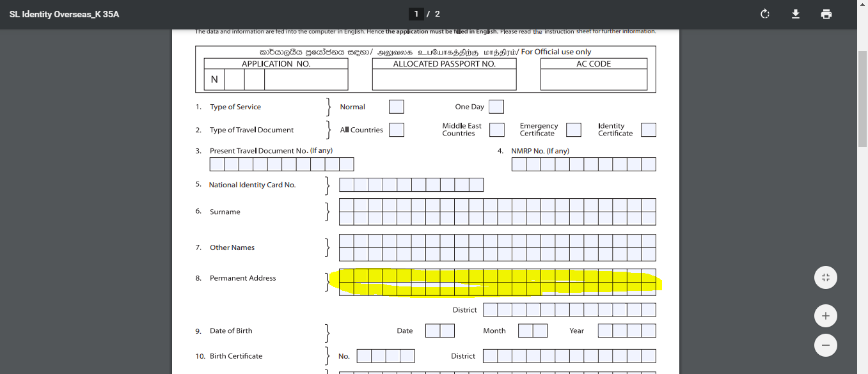Click the Permanent Address label
868x374 pixels.
[243, 278]
